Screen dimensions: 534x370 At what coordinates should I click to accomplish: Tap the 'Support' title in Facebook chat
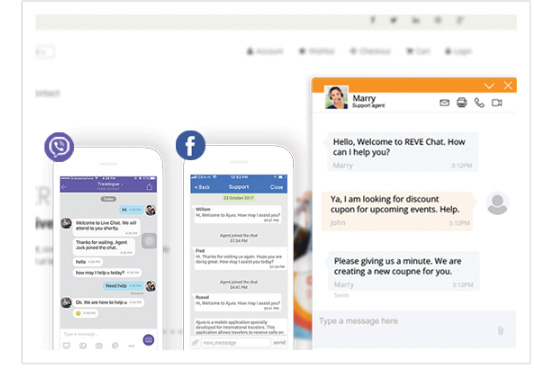[x=239, y=187]
